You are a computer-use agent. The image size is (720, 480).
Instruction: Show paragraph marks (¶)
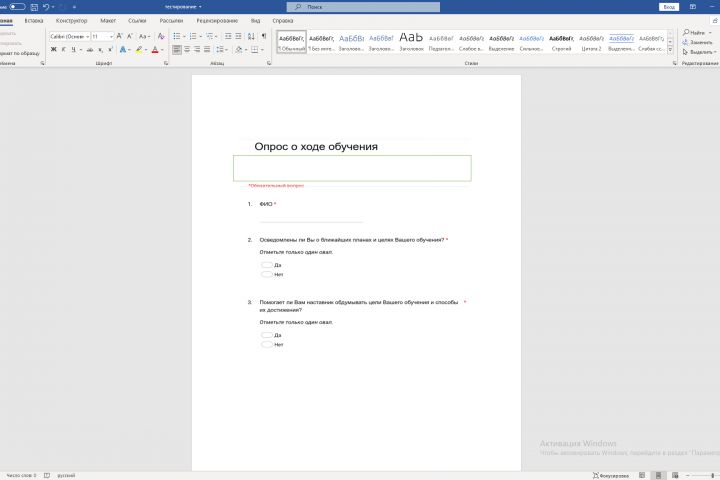(264, 36)
